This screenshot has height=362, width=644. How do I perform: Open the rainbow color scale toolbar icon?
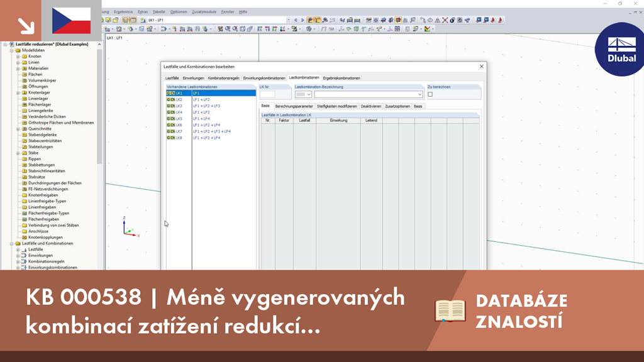[x=428, y=29]
